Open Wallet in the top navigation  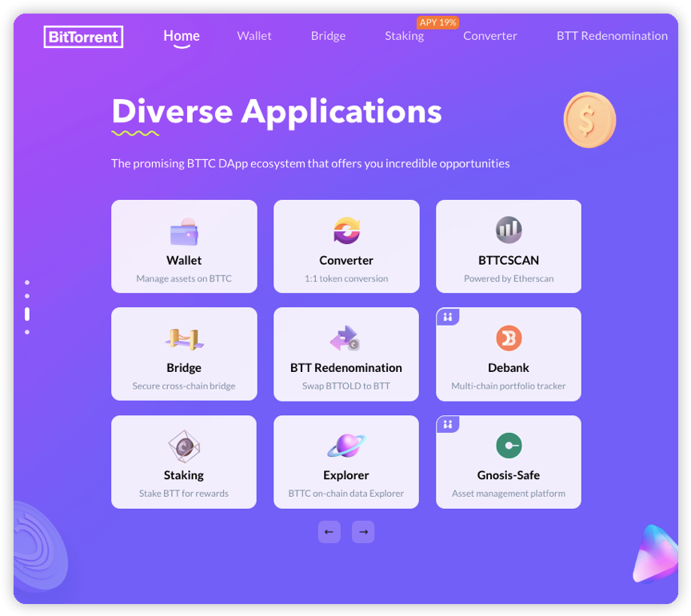click(254, 36)
